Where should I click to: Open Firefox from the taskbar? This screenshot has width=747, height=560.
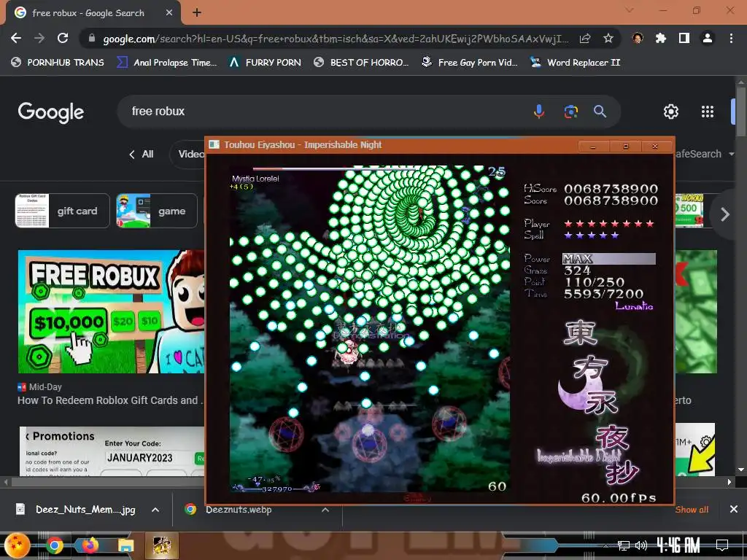(90, 545)
